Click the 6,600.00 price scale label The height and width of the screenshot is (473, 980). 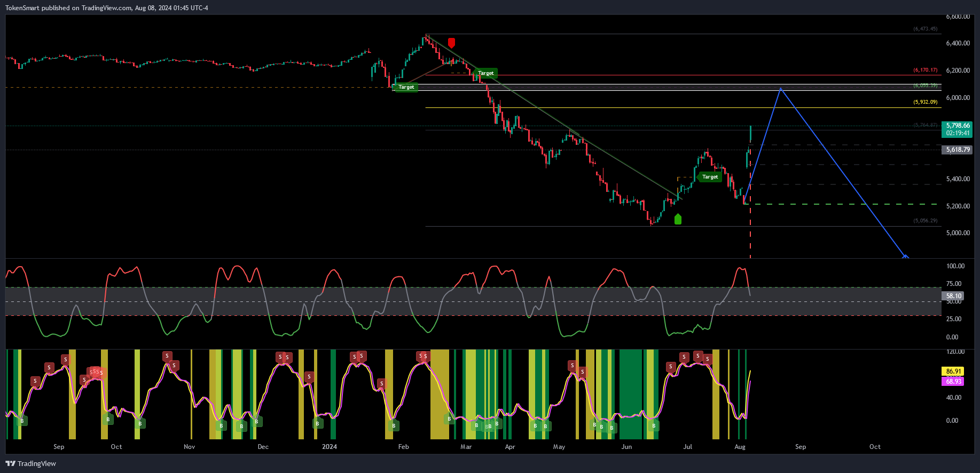(958, 17)
